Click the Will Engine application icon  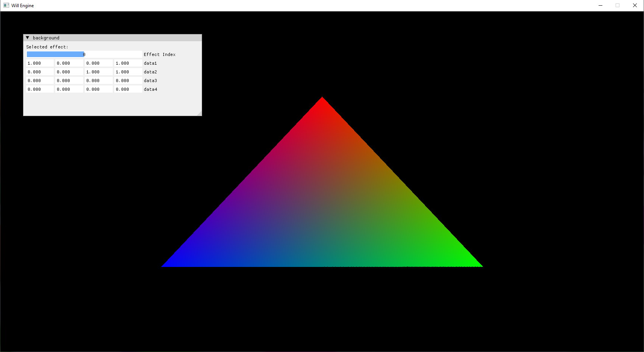click(6, 5)
